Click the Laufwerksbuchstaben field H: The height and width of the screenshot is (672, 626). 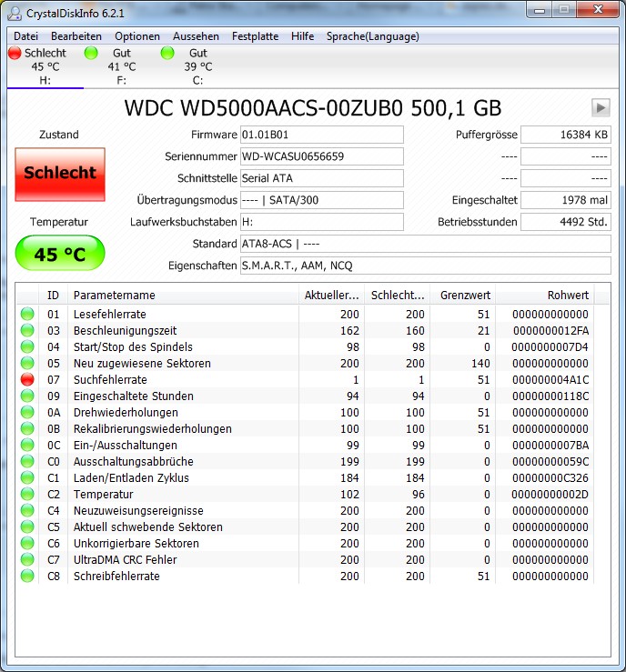point(321,222)
